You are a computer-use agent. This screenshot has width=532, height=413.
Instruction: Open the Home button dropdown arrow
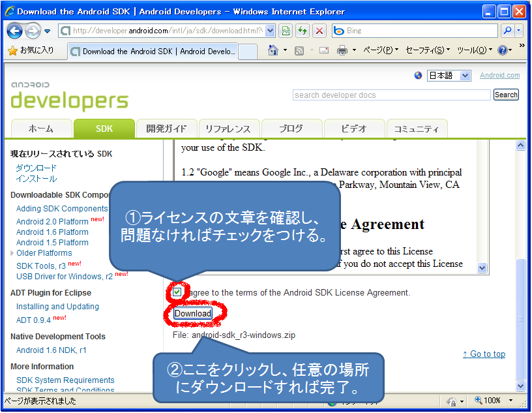click(x=285, y=50)
